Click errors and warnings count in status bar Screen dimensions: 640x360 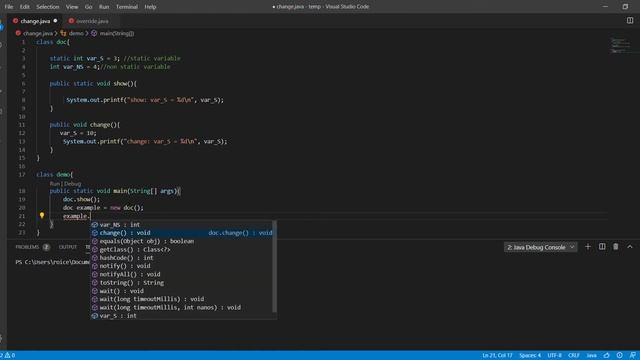tap(8, 355)
